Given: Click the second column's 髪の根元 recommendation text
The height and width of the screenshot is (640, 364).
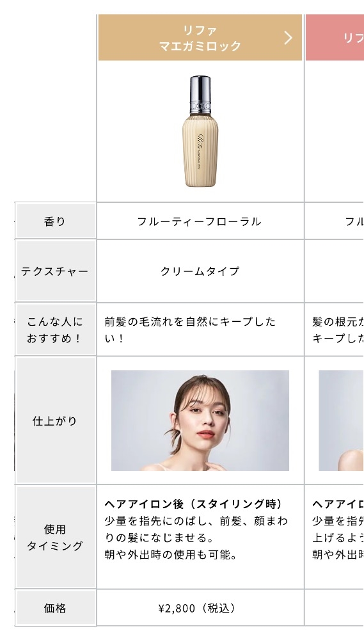Looking at the screenshot, I should coord(338,330).
